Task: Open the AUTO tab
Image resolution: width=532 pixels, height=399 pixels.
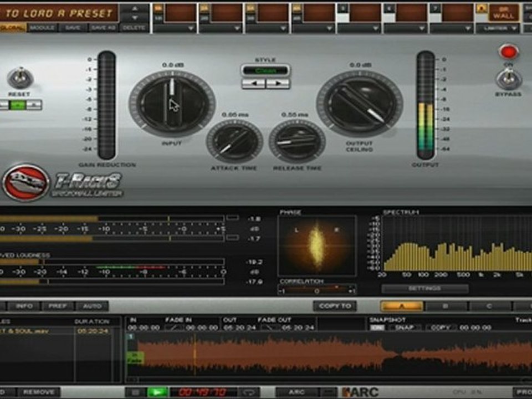Action: pyautogui.click(x=92, y=306)
